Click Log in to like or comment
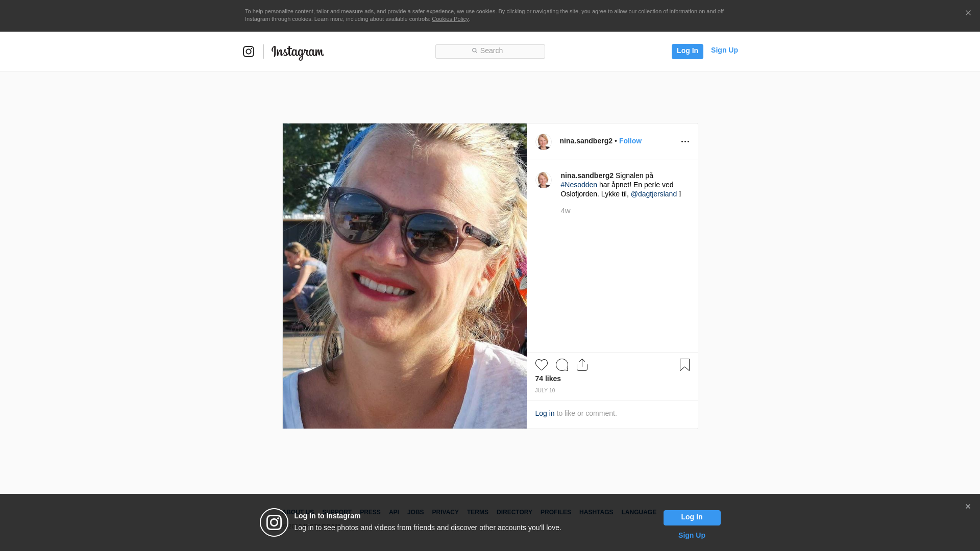This screenshot has width=980, height=551. click(x=545, y=413)
